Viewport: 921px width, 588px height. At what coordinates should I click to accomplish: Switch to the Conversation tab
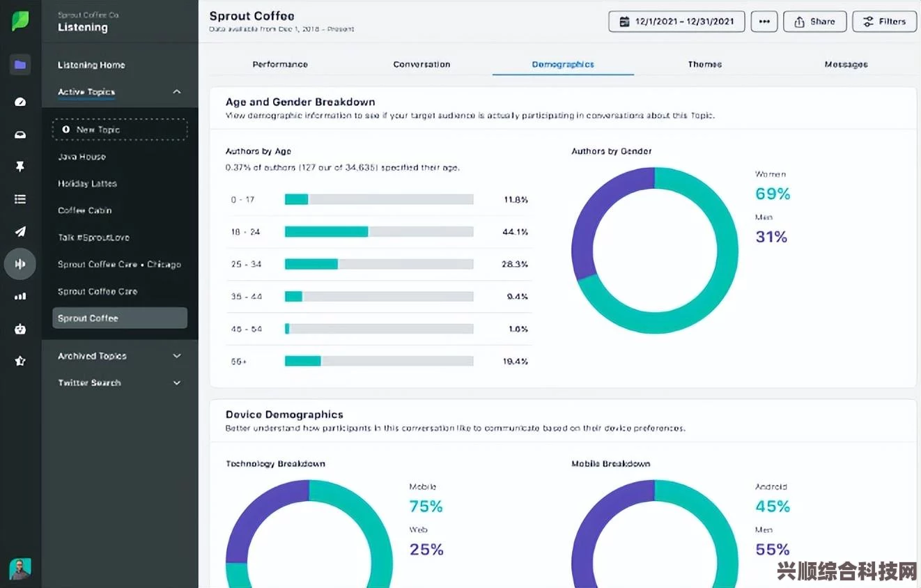(421, 64)
